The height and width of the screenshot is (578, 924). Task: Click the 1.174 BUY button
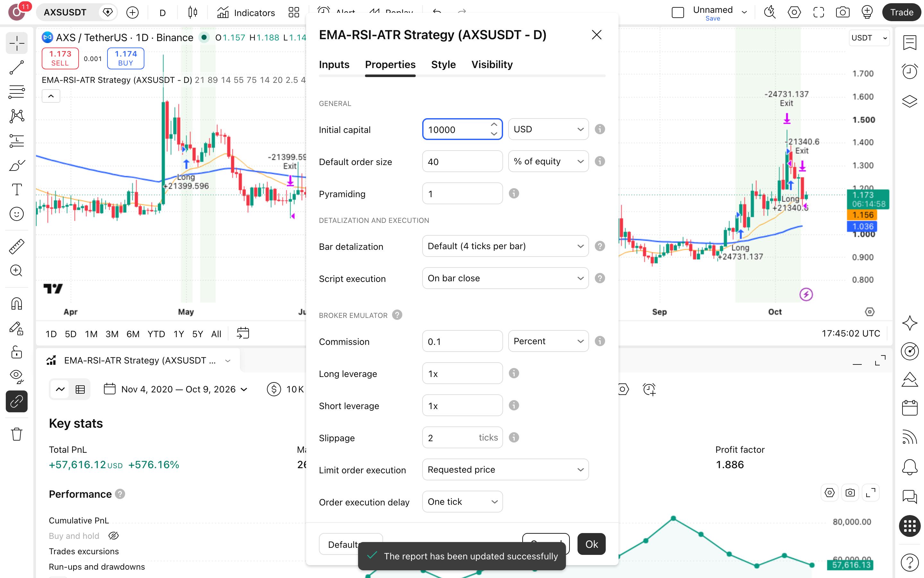pos(126,58)
